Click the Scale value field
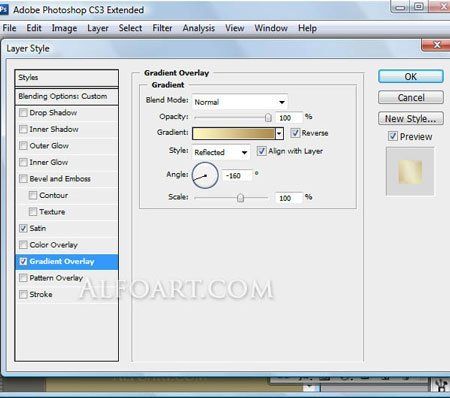 [289, 198]
